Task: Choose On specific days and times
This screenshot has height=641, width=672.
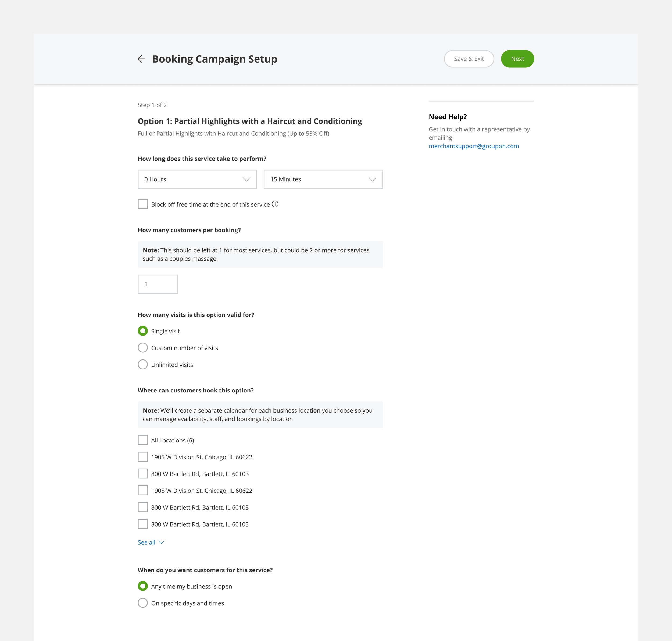Action: 142,603
